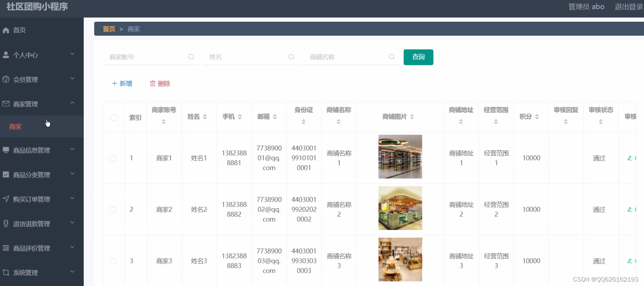The width and height of the screenshot is (644, 286).
Task: Toggle the select-all checkbox in table header
Action: 114,118
